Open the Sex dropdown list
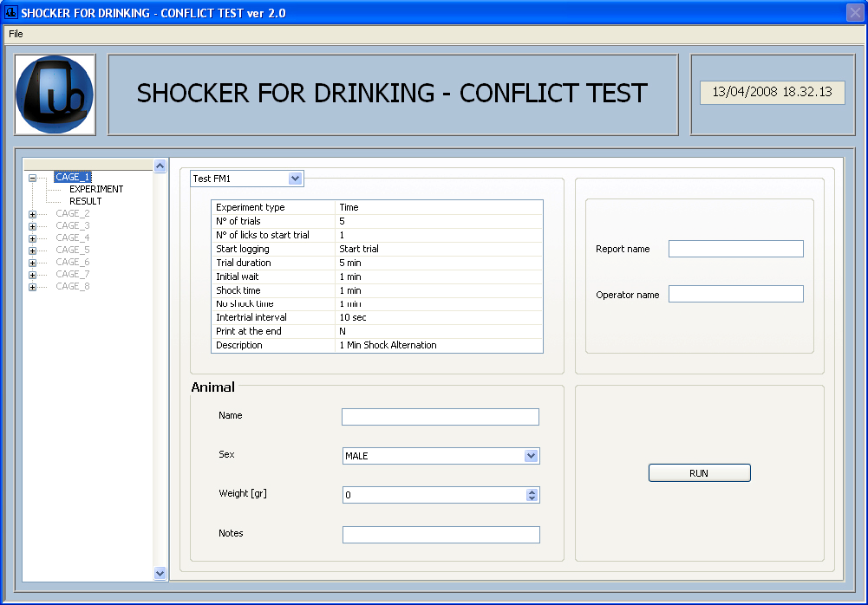The image size is (868, 605). (532, 456)
